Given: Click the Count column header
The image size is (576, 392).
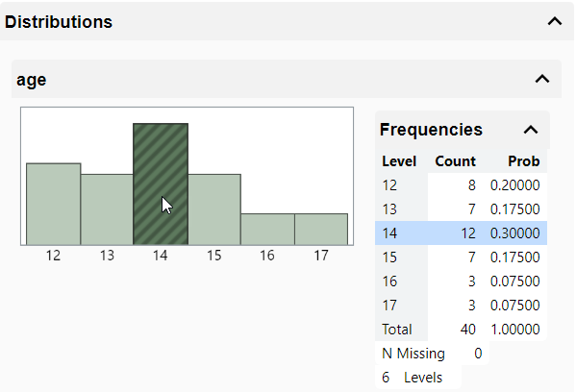Looking at the screenshot, I should tap(455, 161).
